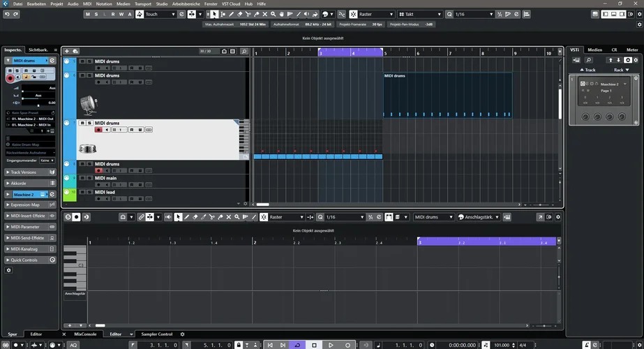Expand the Akkorde inspector section
This screenshot has width=644, height=349.
tap(31, 183)
